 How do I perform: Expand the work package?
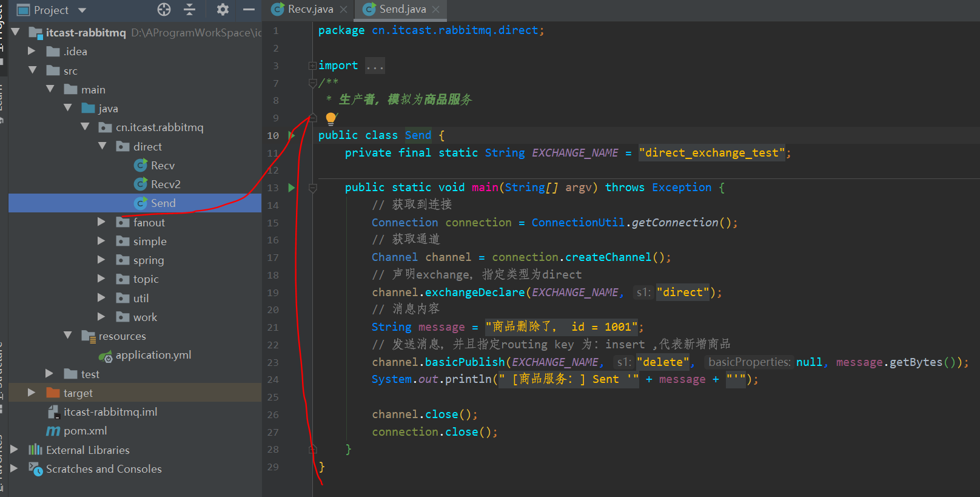[x=101, y=317]
